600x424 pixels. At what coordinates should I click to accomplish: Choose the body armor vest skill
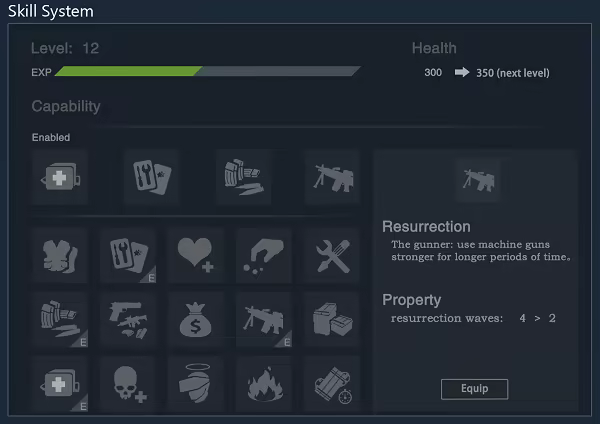[x=60, y=256]
